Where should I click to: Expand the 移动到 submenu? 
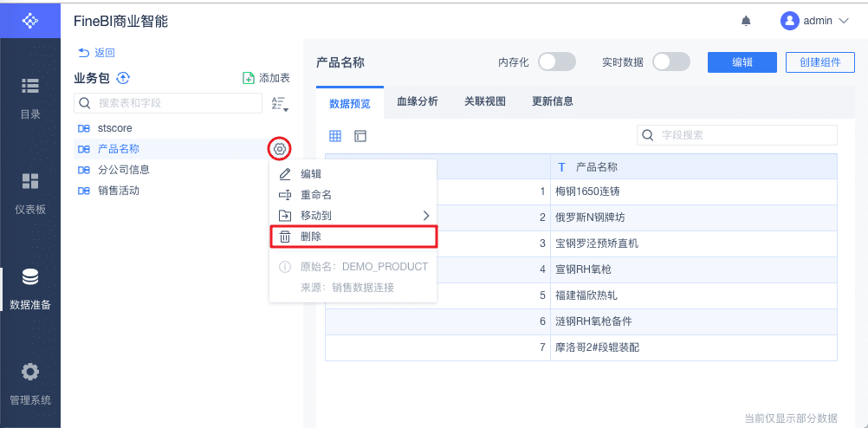353,216
